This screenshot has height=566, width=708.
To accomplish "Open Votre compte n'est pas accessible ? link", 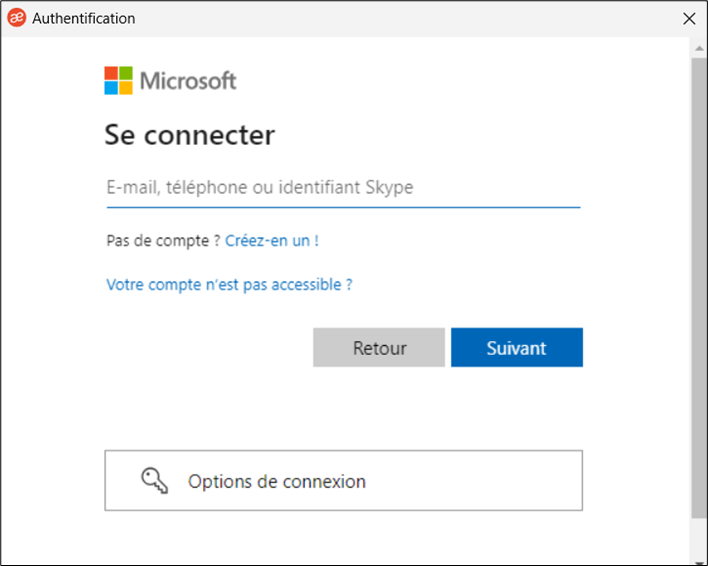I will (229, 285).
